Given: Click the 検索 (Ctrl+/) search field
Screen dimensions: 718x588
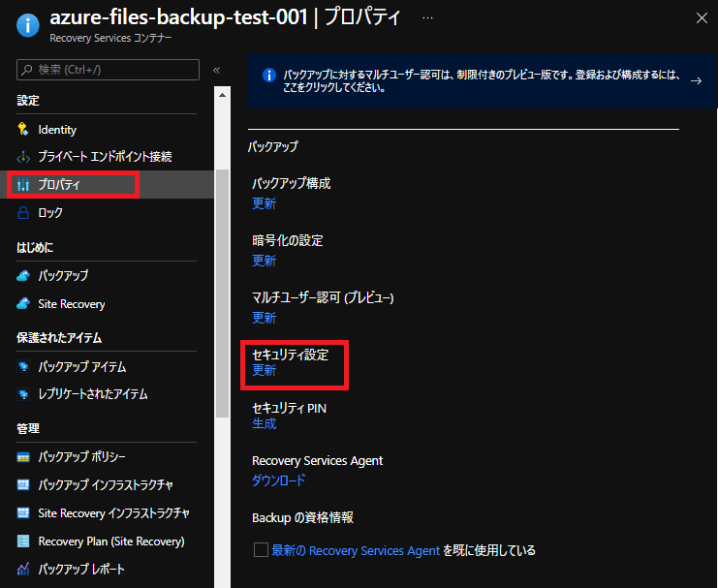Looking at the screenshot, I should (108, 70).
